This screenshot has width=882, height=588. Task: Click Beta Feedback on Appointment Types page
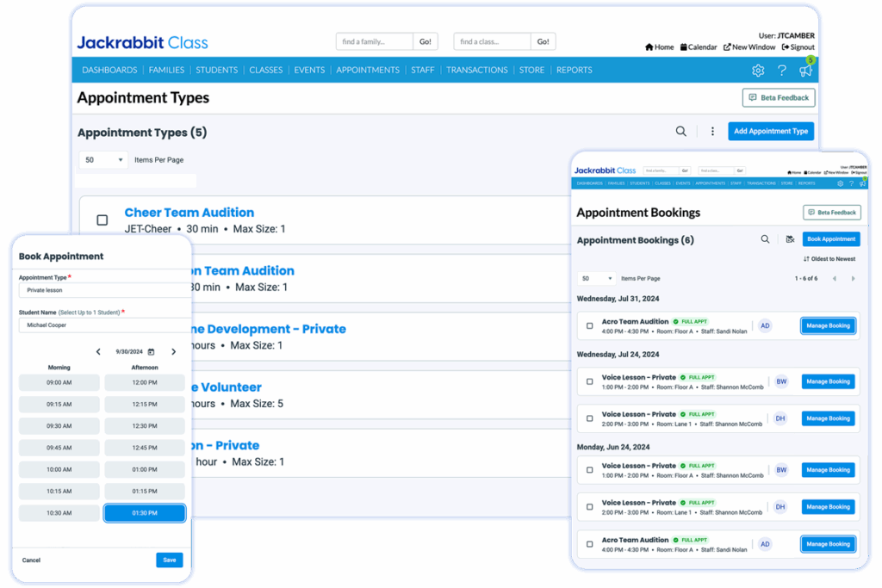pyautogui.click(x=779, y=98)
